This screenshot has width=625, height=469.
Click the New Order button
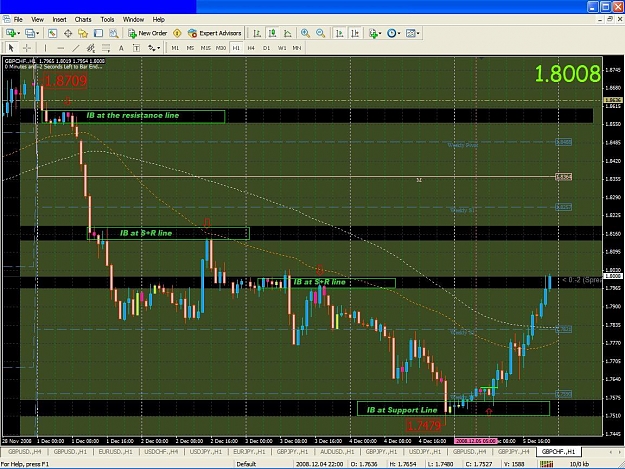click(147, 33)
